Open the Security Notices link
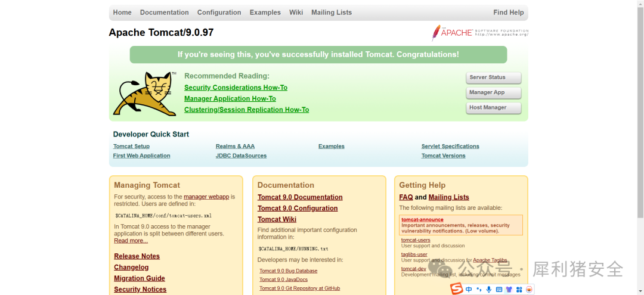This screenshot has width=644, height=295. click(x=141, y=289)
